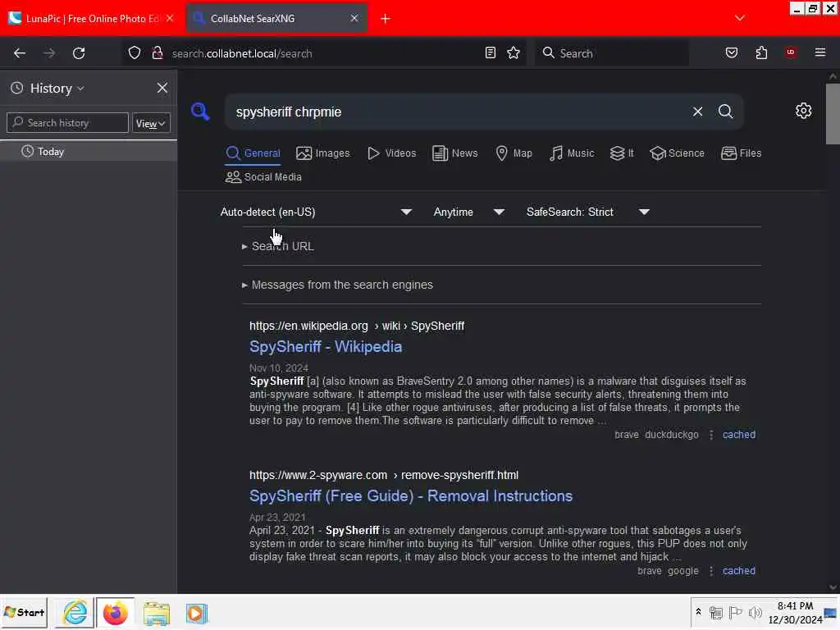Switch to Images search category
The width and height of the screenshot is (840, 630).
323,153
